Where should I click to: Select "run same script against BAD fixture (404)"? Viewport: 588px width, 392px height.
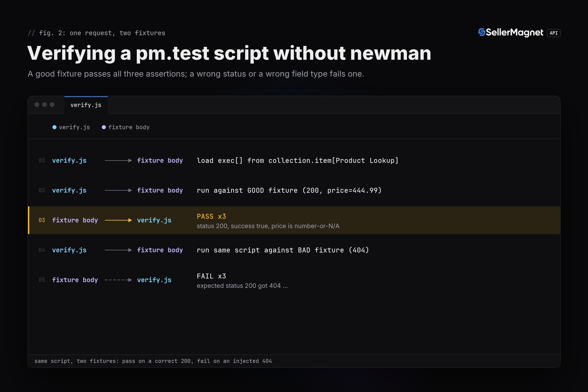(x=283, y=250)
